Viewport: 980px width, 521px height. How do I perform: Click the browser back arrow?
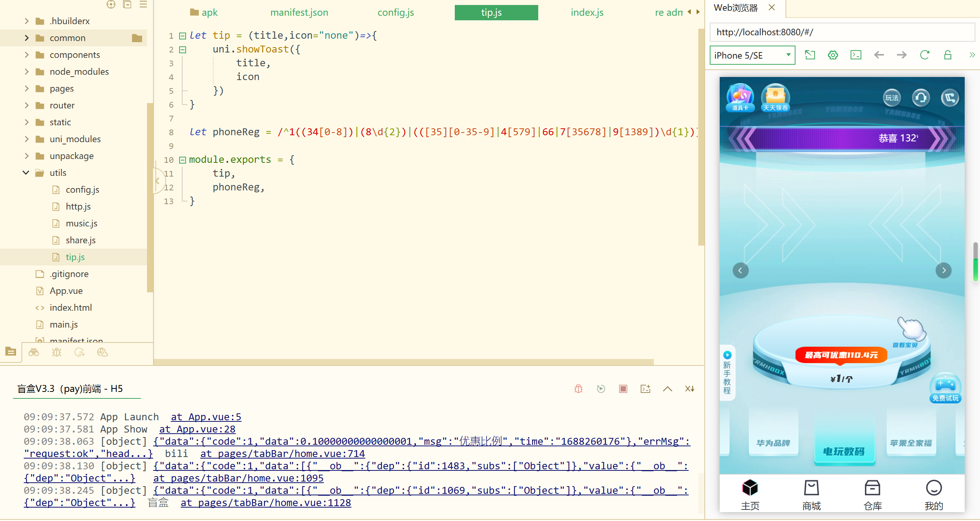[x=879, y=55]
